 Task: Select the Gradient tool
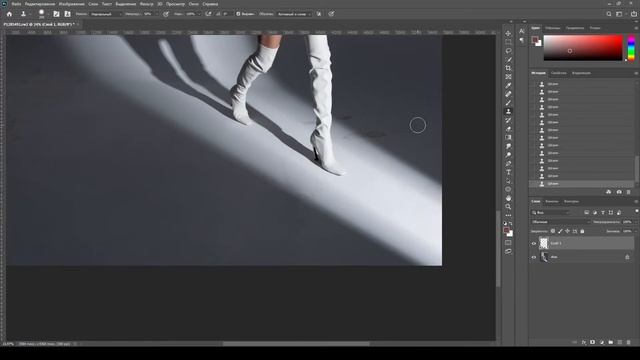(x=508, y=138)
